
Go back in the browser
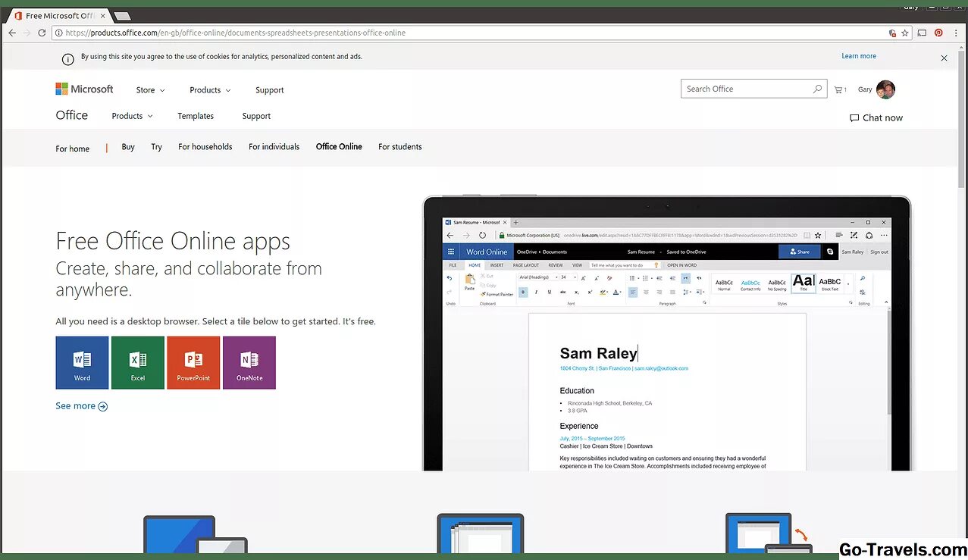12,33
